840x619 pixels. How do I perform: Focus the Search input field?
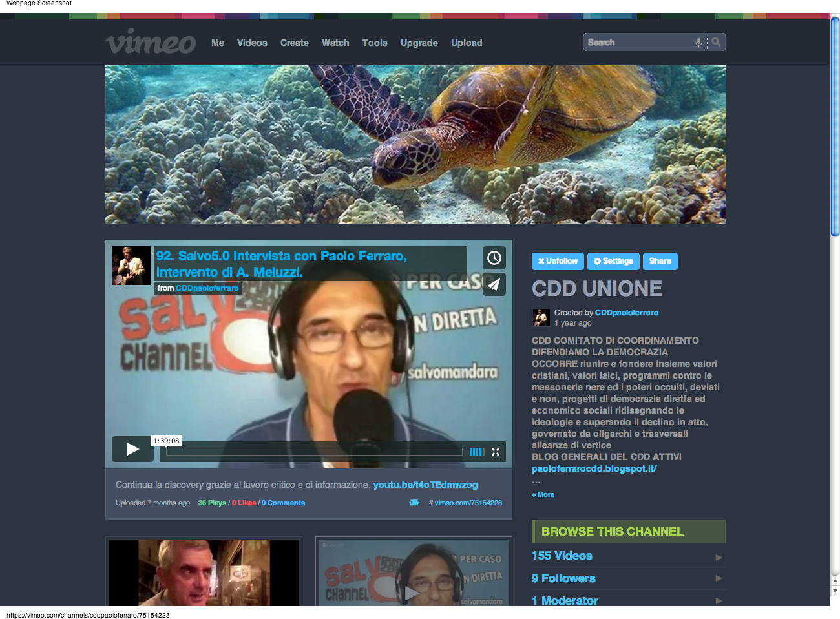(638, 42)
